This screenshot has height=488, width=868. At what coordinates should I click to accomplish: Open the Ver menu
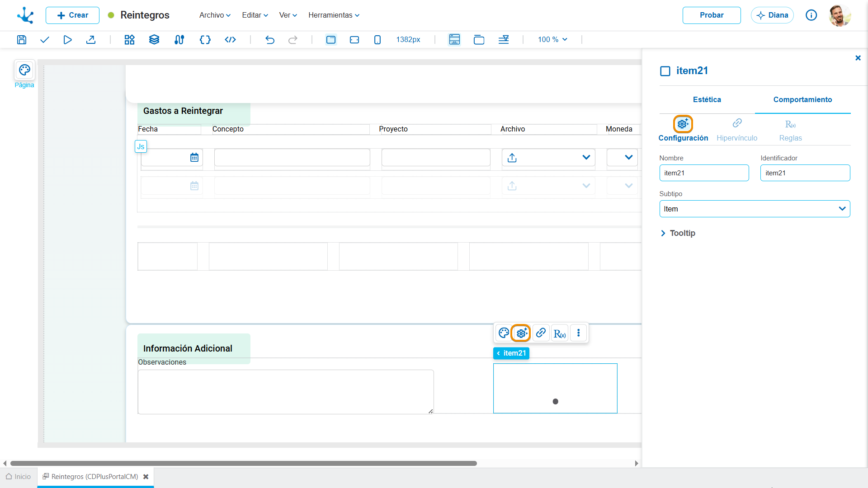tap(288, 15)
